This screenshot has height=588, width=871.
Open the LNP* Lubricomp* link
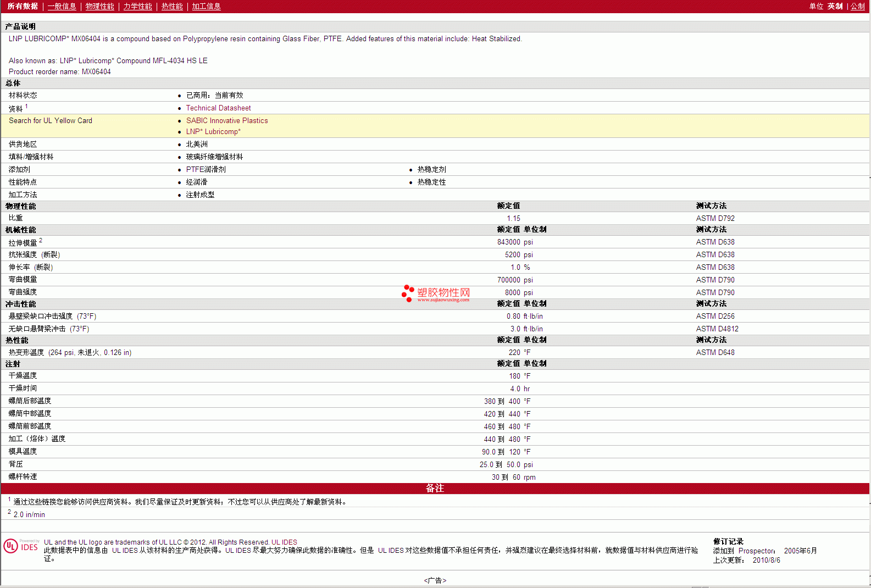[x=213, y=132]
